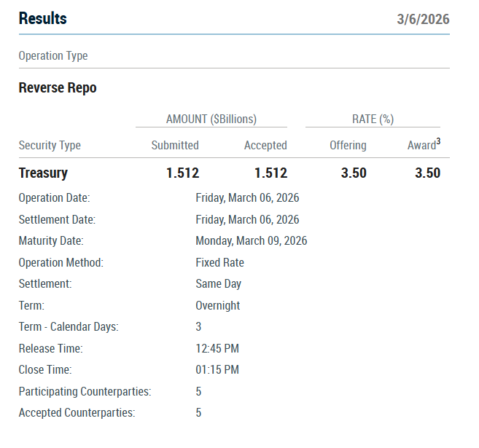Screen dimensions: 479x448
Task: Select the Monday, March 09, 2026 value
Action: [x=252, y=241]
